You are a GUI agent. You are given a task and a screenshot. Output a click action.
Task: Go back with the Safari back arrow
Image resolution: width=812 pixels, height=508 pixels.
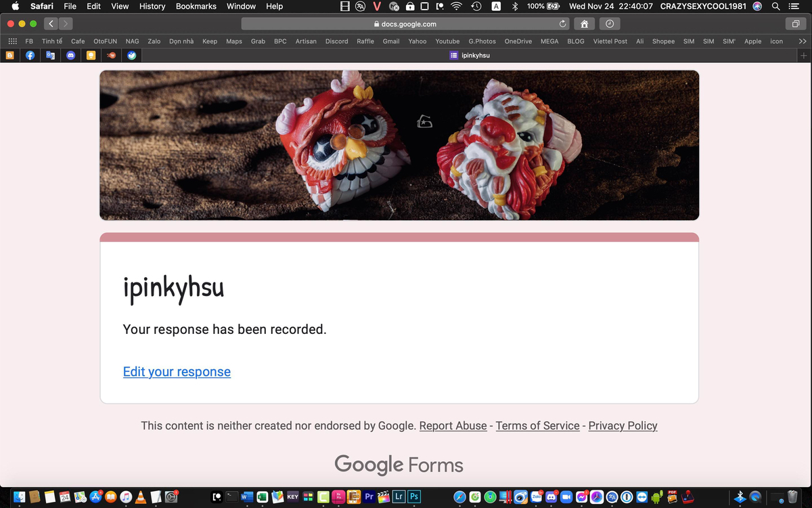(51, 24)
